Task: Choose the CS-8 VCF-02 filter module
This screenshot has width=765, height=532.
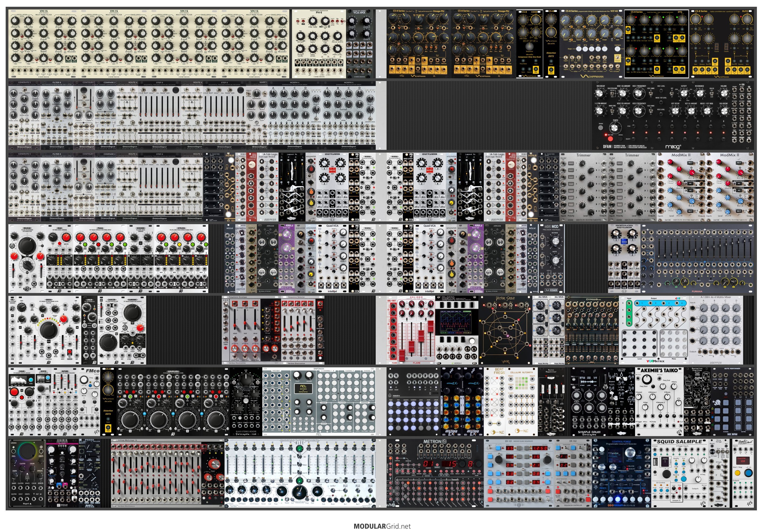Action: click(591, 44)
